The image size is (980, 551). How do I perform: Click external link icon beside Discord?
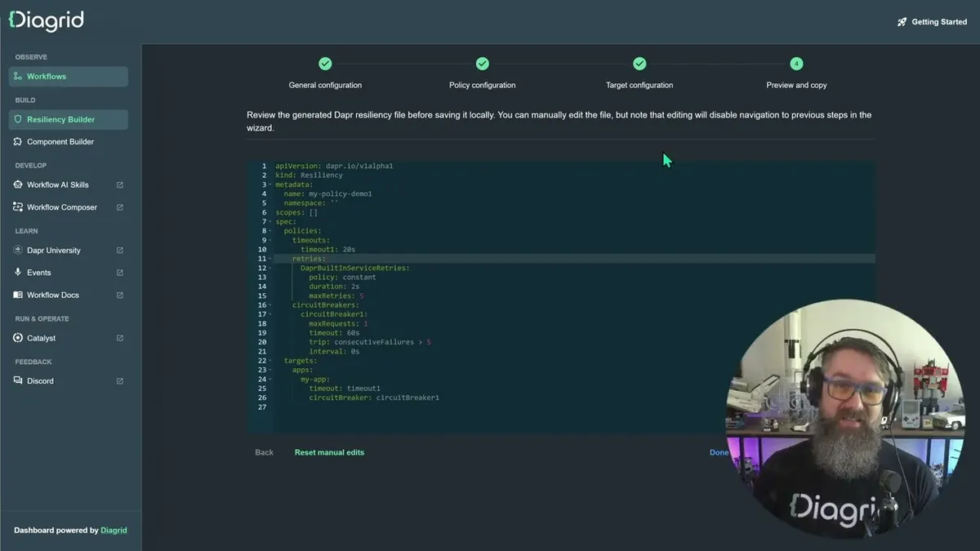click(x=120, y=380)
